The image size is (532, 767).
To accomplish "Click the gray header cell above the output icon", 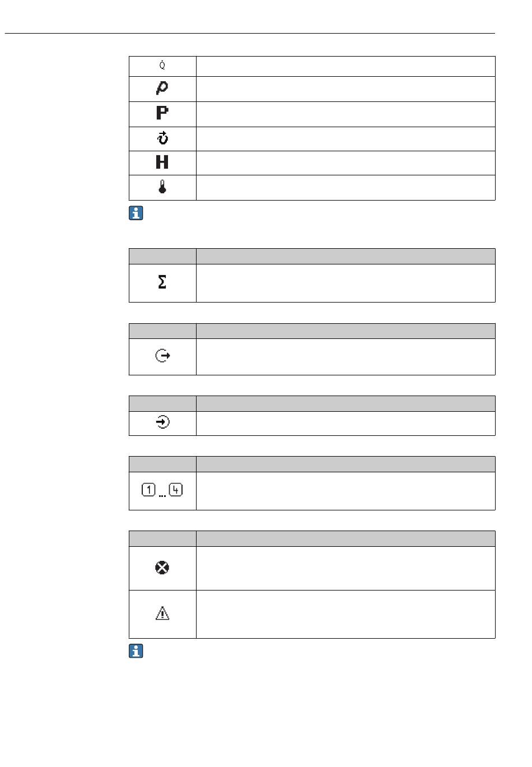I will pyautogui.click(x=163, y=331).
